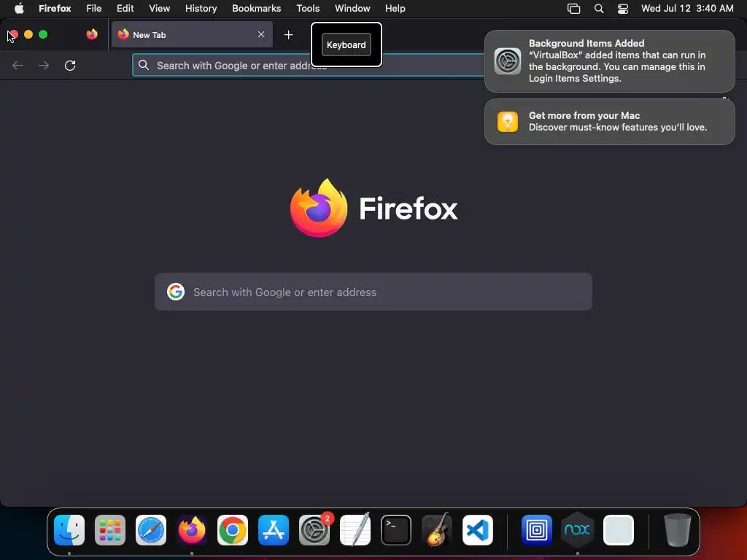
Task: Open Background Items Added notification
Action: (x=610, y=61)
